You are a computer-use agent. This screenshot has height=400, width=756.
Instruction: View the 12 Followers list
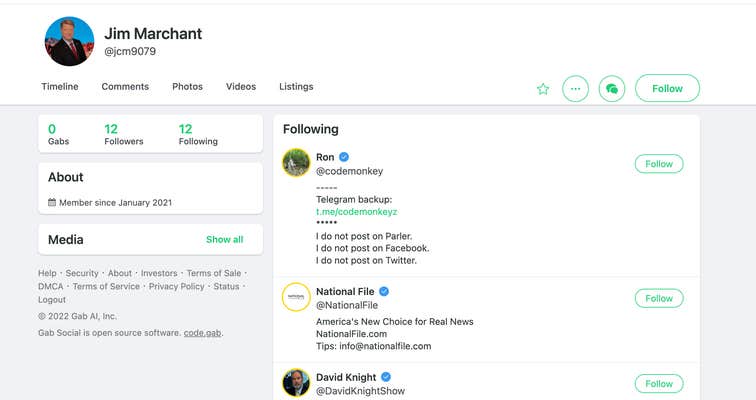pyautogui.click(x=124, y=134)
